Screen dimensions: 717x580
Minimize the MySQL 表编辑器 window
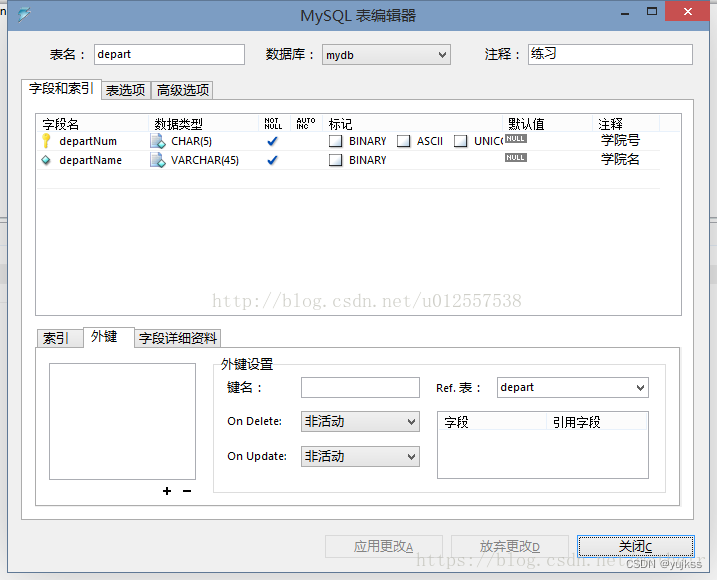tap(625, 12)
